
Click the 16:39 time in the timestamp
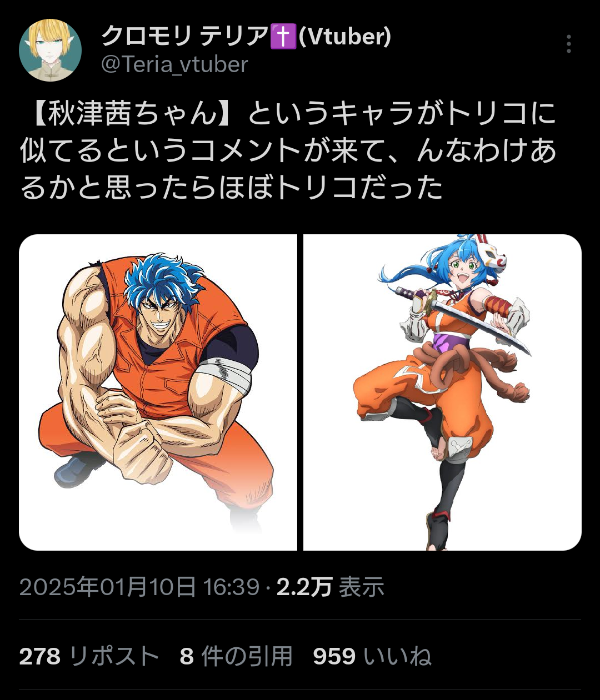coord(231,587)
